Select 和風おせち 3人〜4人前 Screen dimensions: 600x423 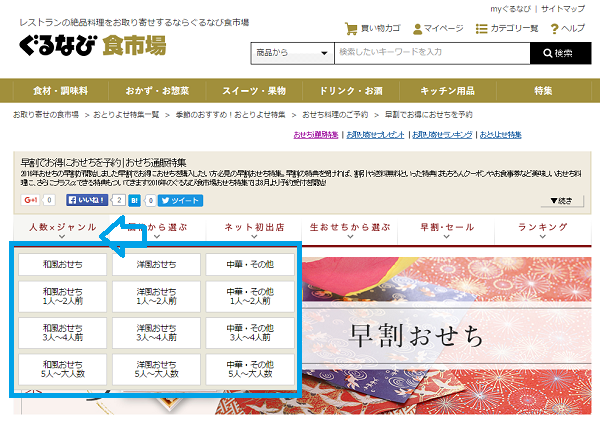coord(62,333)
